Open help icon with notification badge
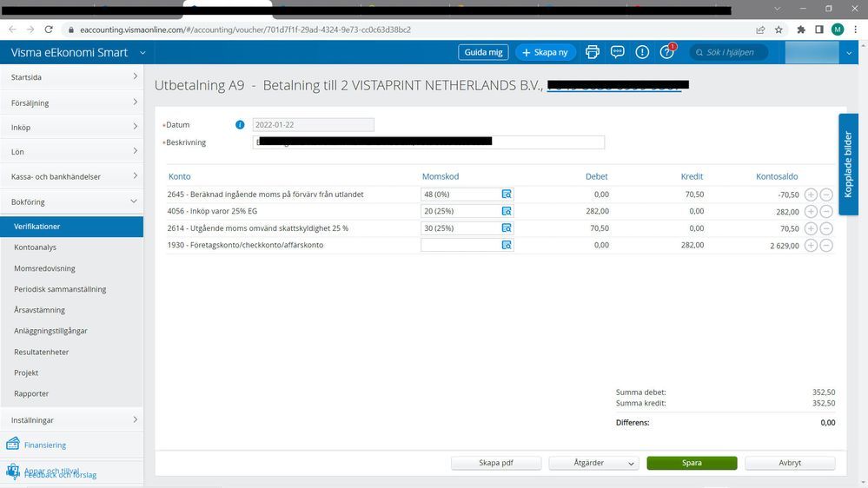Screen dimensions: 868x488 pos(667,52)
